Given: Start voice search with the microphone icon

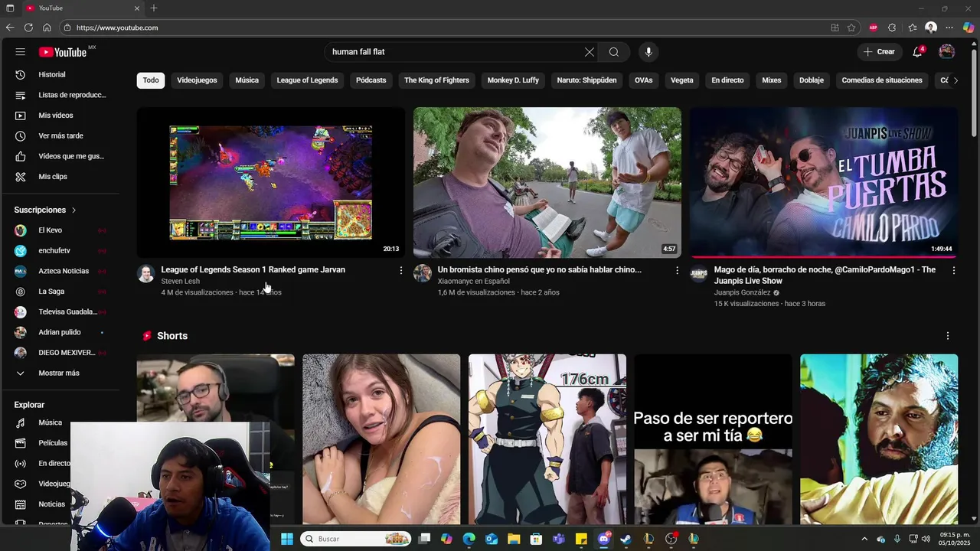Looking at the screenshot, I should point(648,52).
